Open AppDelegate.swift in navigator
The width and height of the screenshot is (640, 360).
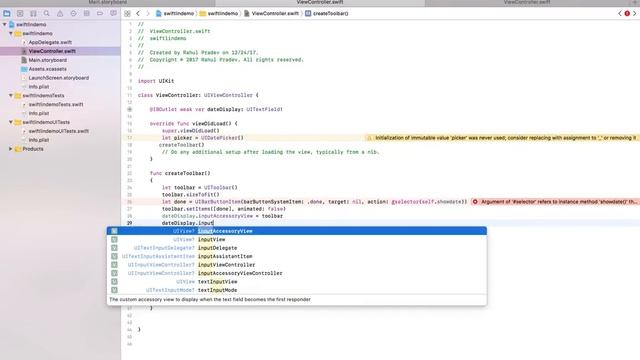[x=50, y=42]
